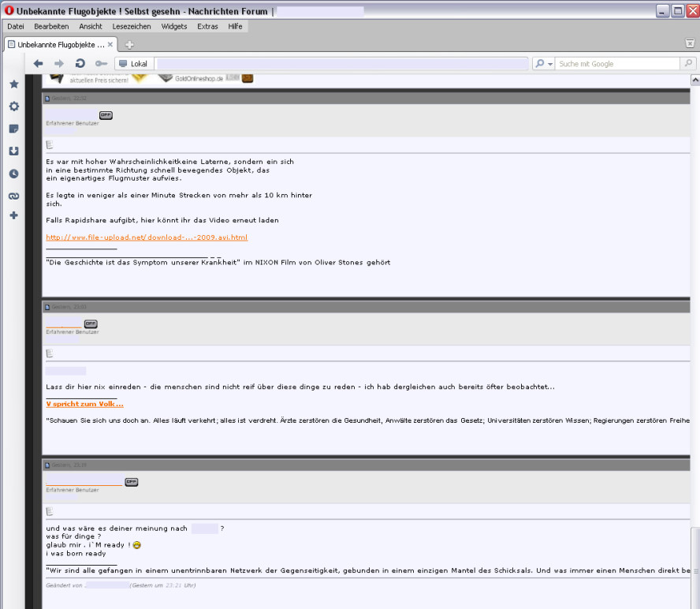
Task: Open the closed tabs trash icon
Action: 690,43
